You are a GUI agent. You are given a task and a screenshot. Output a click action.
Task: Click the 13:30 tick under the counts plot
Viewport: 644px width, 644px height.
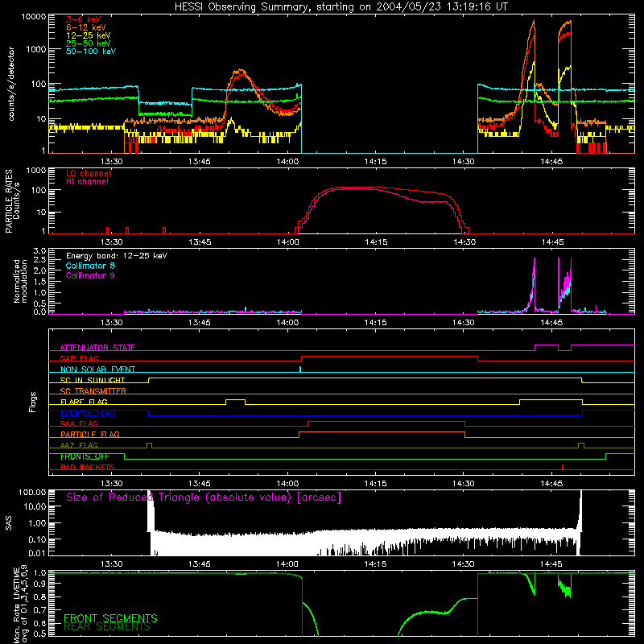point(112,162)
